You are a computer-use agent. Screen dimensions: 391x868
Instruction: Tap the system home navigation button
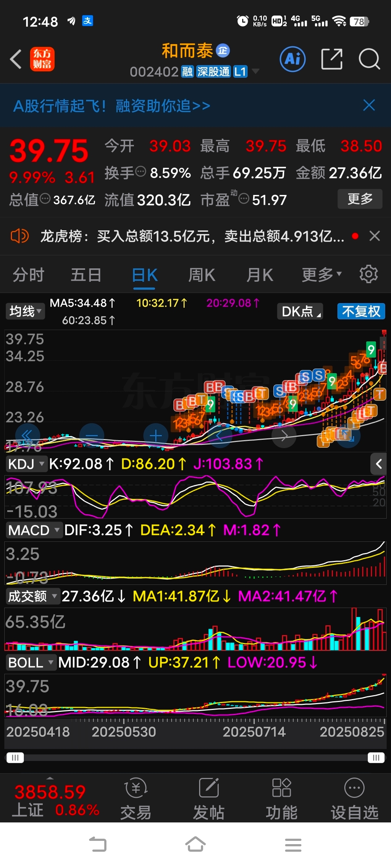point(195,844)
